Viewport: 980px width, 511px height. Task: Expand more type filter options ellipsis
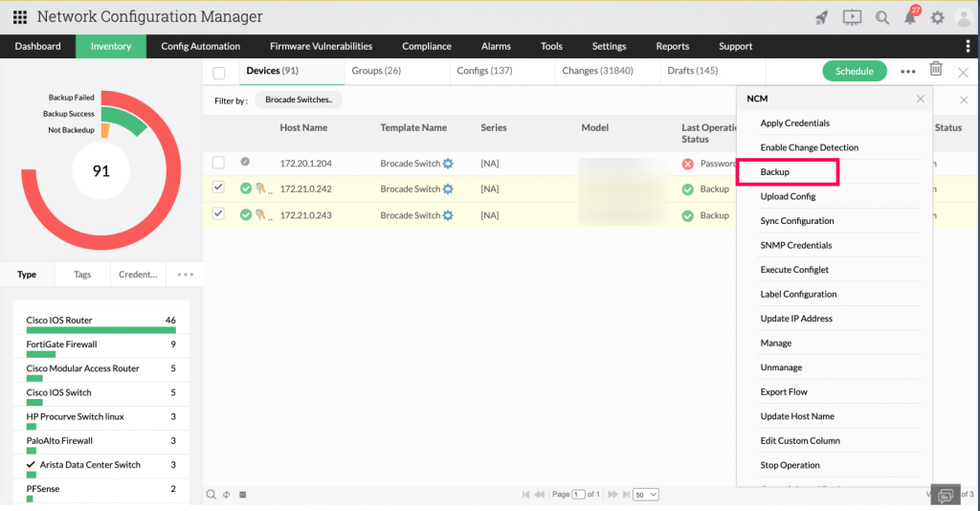tap(185, 275)
